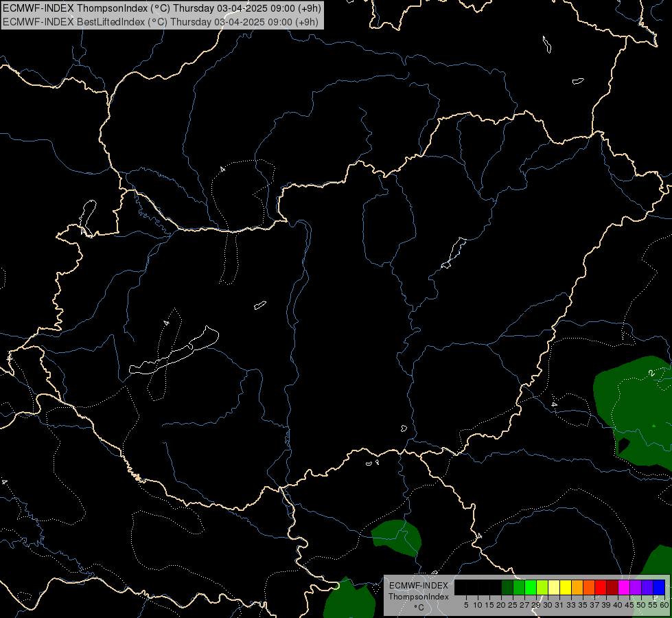672x618 pixels.
Task: Click the magenta 40–45 legend swatch
Action: tap(624, 588)
